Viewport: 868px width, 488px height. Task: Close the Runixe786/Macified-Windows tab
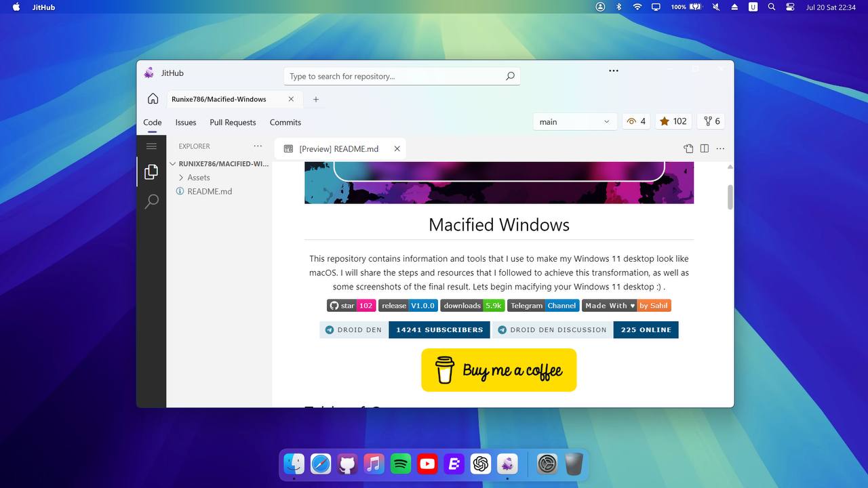coord(291,99)
